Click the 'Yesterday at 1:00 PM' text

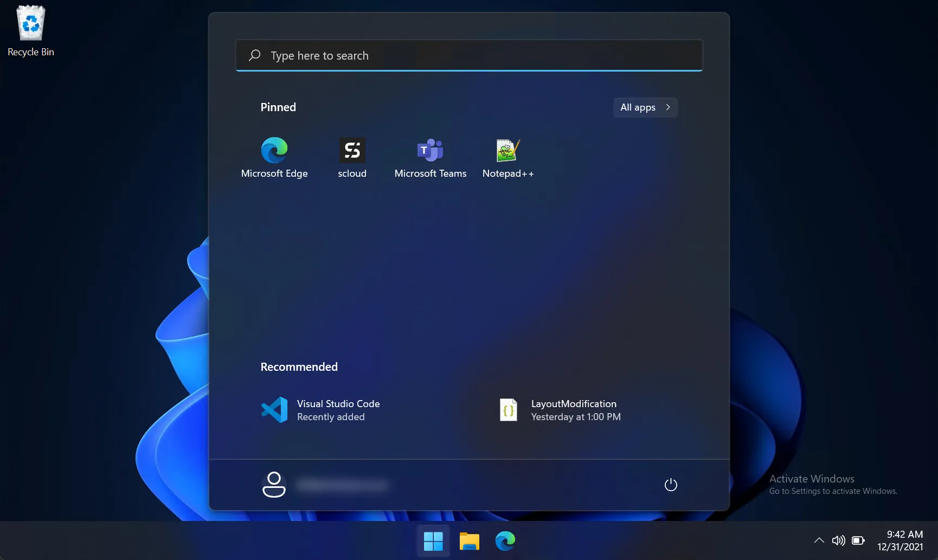(x=576, y=417)
